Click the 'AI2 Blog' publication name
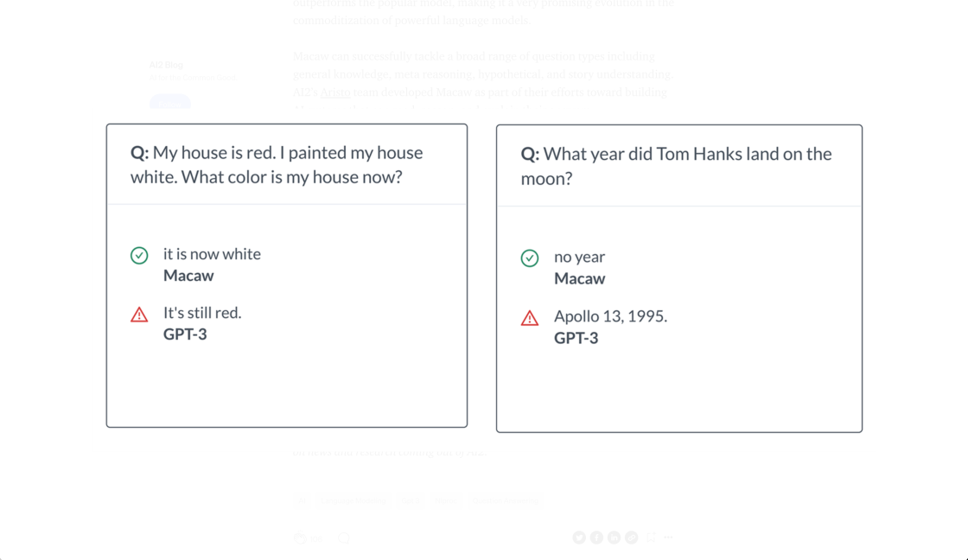Image resolution: width=968 pixels, height=560 pixels. (166, 65)
